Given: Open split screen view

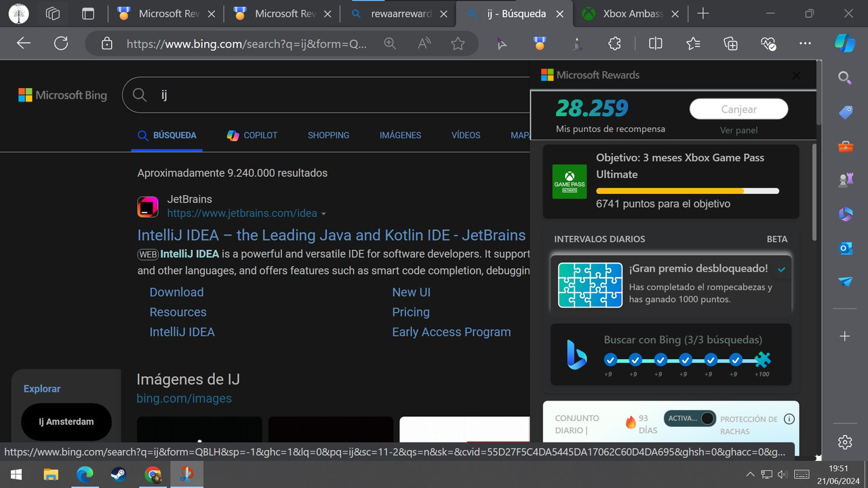Looking at the screenshot, I should (655, 43).
